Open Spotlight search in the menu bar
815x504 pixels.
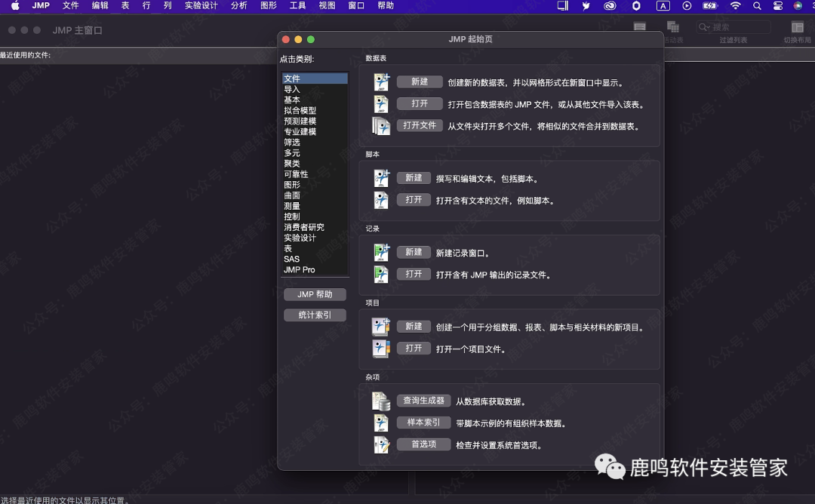(x=757, y=6)
